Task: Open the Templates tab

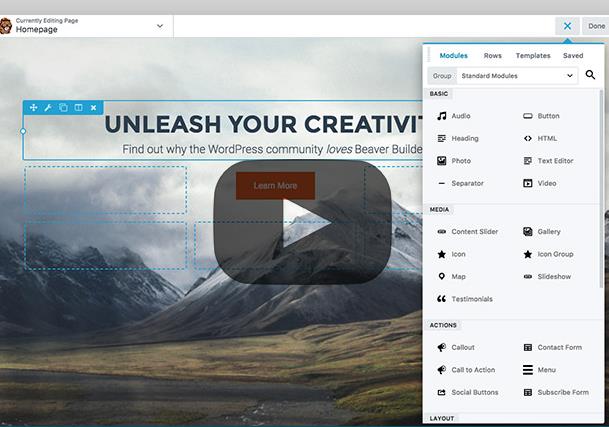Action: (x=532, y=56)
